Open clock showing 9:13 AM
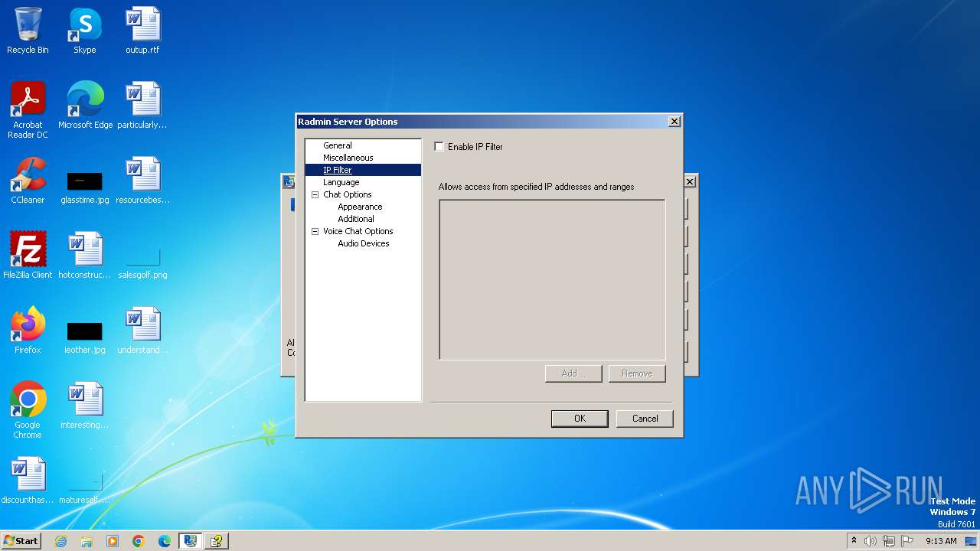Viewport: 980px width, 551px height. (941, 541)
